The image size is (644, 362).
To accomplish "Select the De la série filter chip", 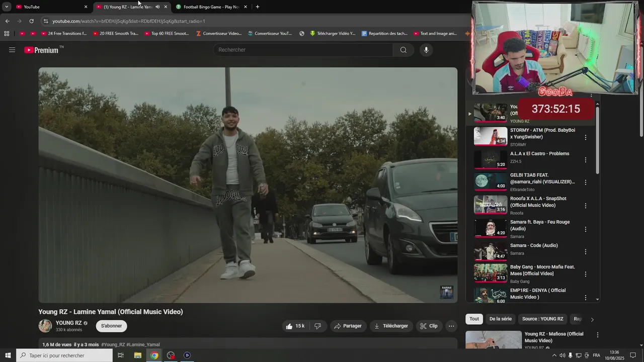I will (x=501, y=319).
